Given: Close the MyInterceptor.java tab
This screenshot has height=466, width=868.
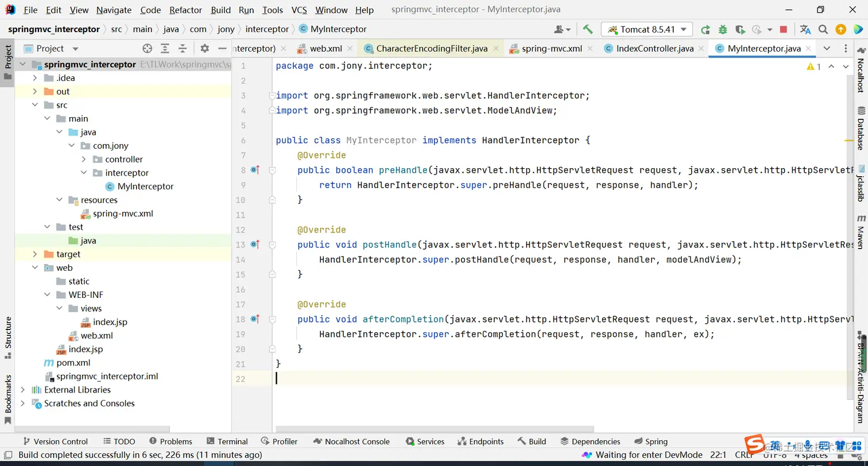Looking at the screenshot, I should (x=808, y=48).
